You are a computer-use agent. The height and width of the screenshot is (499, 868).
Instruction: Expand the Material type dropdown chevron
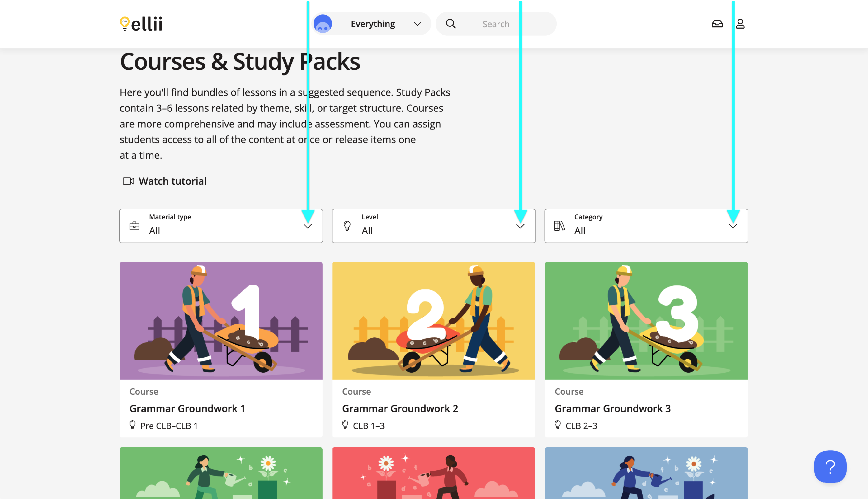coord(308,226)
